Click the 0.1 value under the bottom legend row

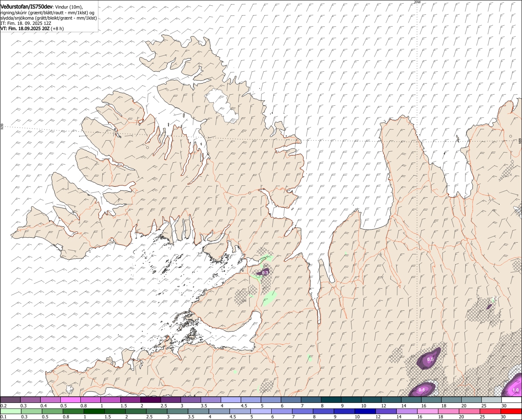coord(3,417)
